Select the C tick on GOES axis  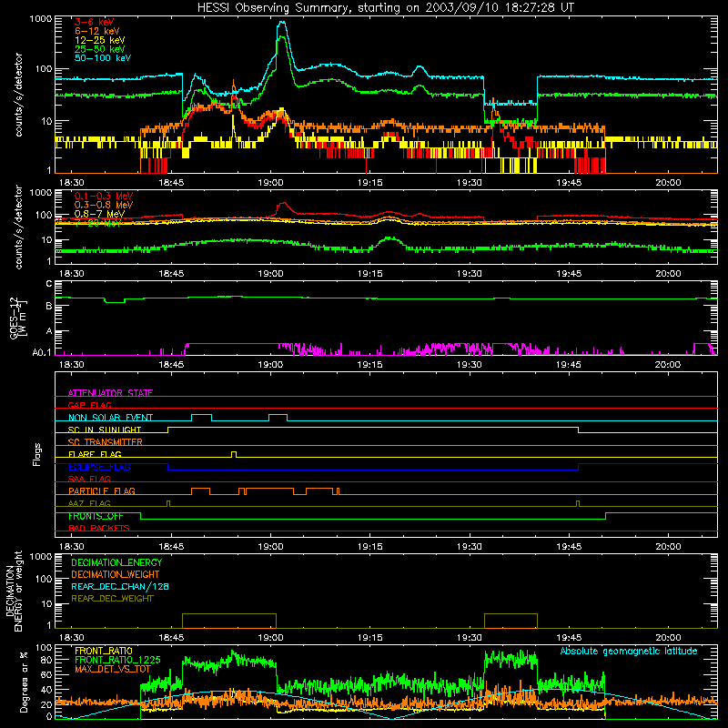click(x=49, y=284)
